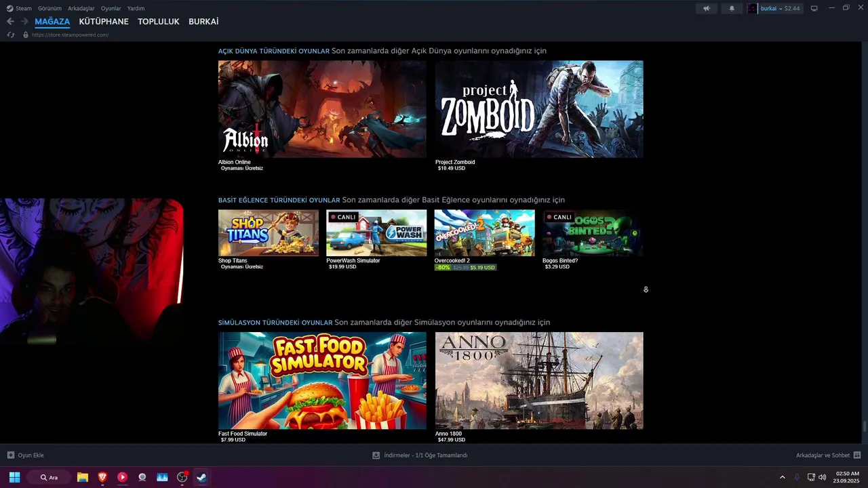Open the Shop Titans capsule image

(x=268, y=232)
